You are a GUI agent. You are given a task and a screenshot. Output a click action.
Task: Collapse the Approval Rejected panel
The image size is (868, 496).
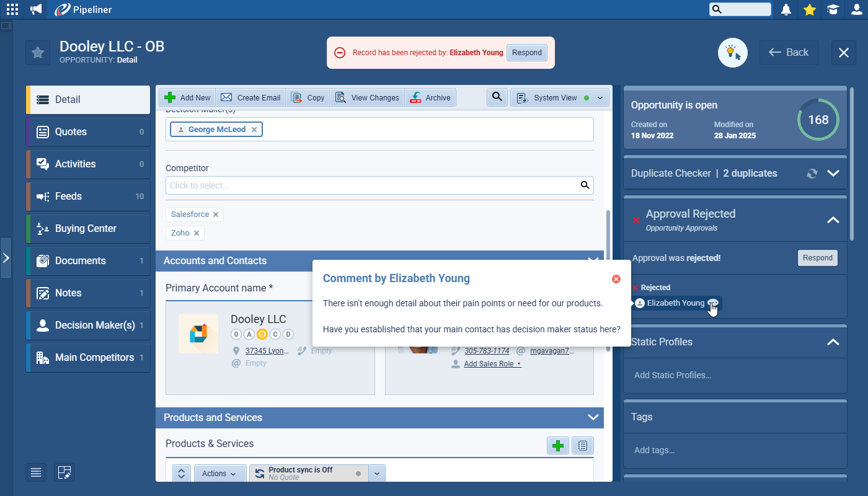833,219
